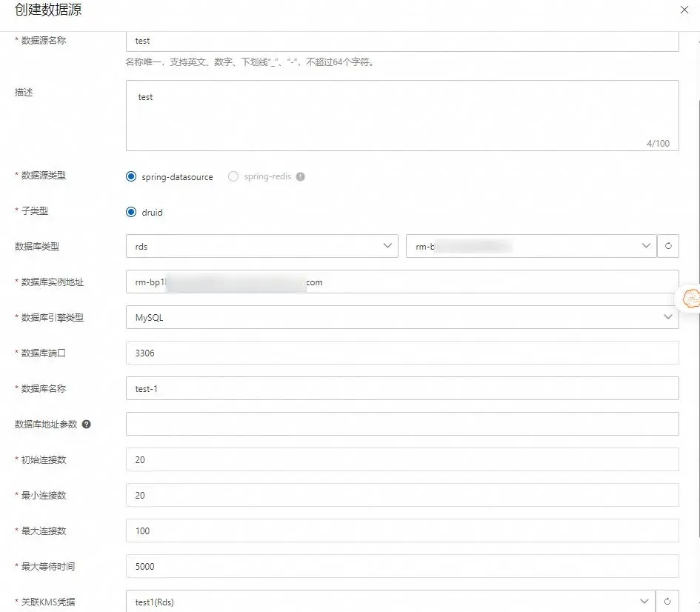Click the help icon next to 数据库地址参数
This screenshot has width=700, height=612.
tap(87, 424)
